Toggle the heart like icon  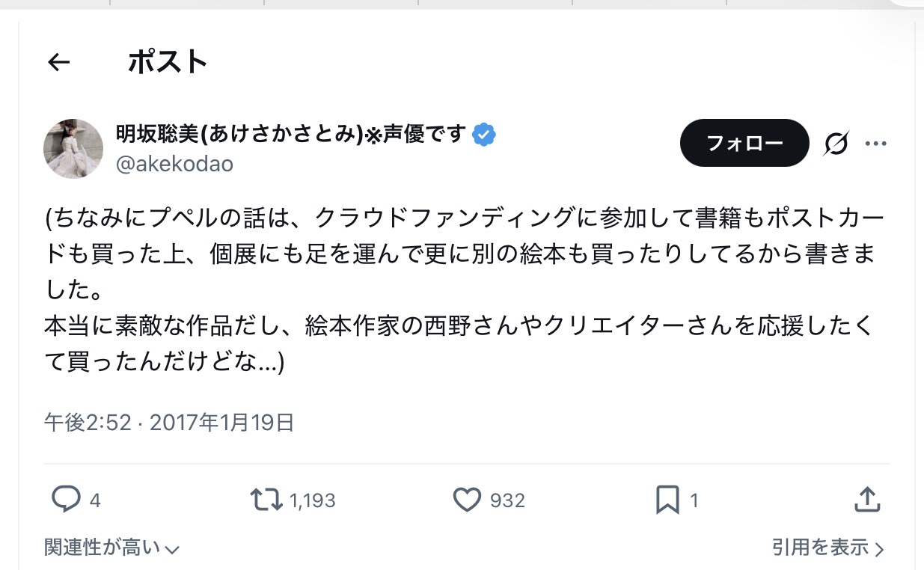[468, 500]
